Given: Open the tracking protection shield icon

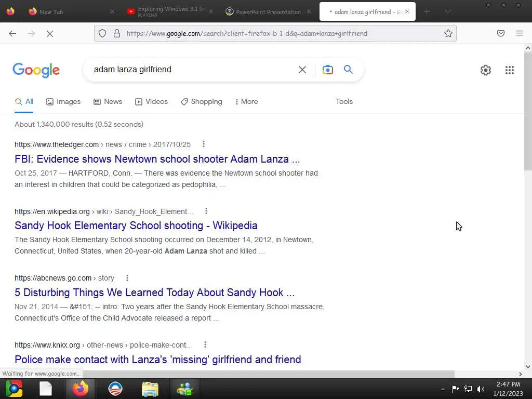Looking at the screenshot, I should point(102,33).
